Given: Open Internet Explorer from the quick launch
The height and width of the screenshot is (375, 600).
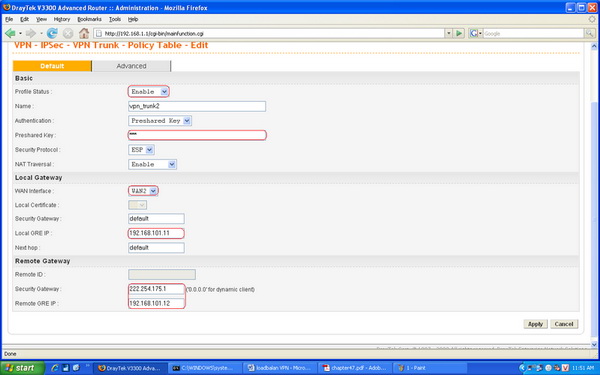Looking at the screenshot, I should click(55, 368).
